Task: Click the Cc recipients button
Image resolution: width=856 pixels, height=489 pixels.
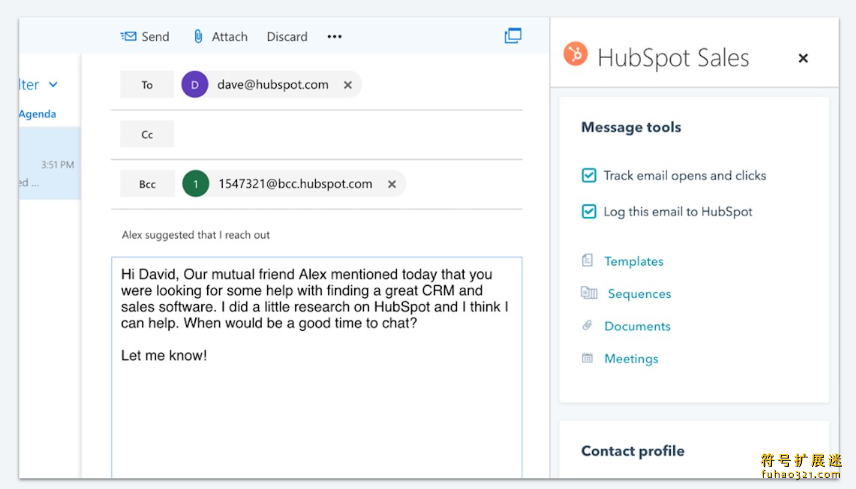Action: pyautogui.click(x=147, y=134)
